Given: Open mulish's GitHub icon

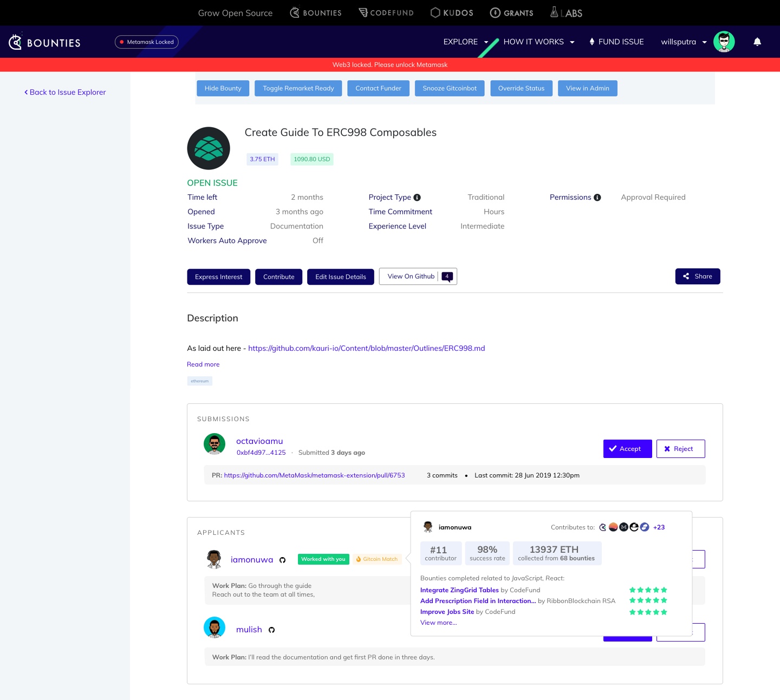Looking at the screenshot, I should tap(271, 630).
